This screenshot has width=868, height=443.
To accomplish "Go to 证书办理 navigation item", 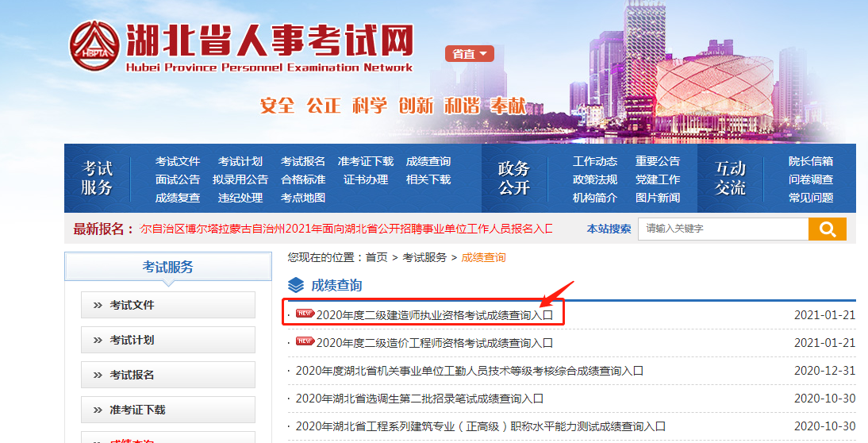I will point(365,179).
